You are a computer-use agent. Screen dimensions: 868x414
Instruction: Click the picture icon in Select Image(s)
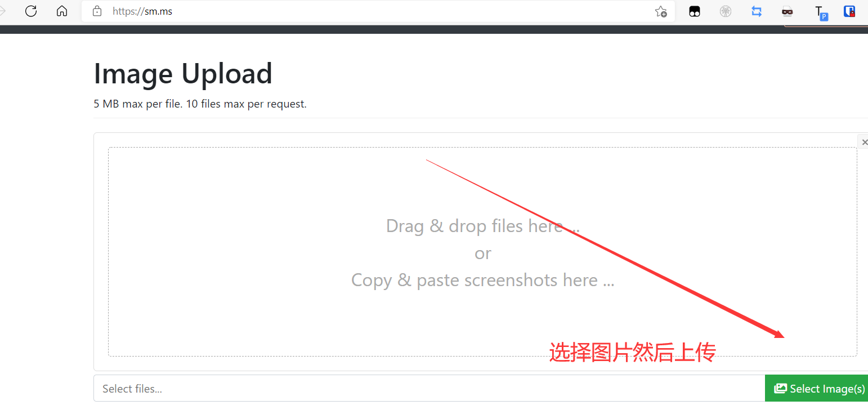click(x=780, y=389)
